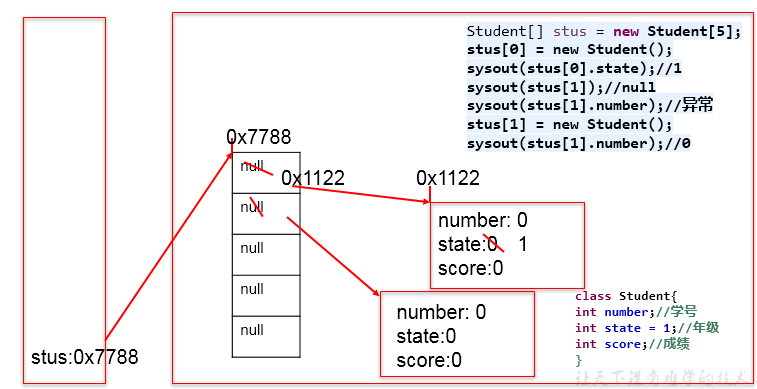Click the new state value '1' in upper object

coord(523,245)
